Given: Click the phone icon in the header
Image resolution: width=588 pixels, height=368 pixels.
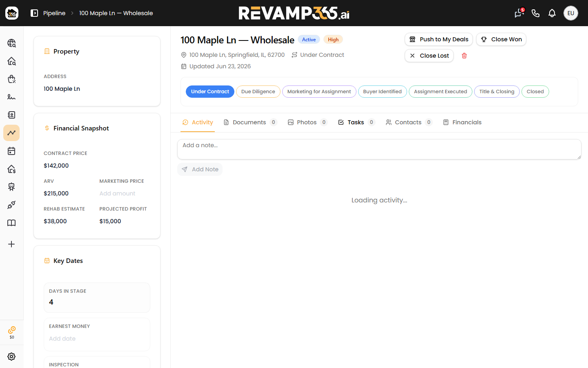Looking at the screenshot, I should (x=536, y=13).
